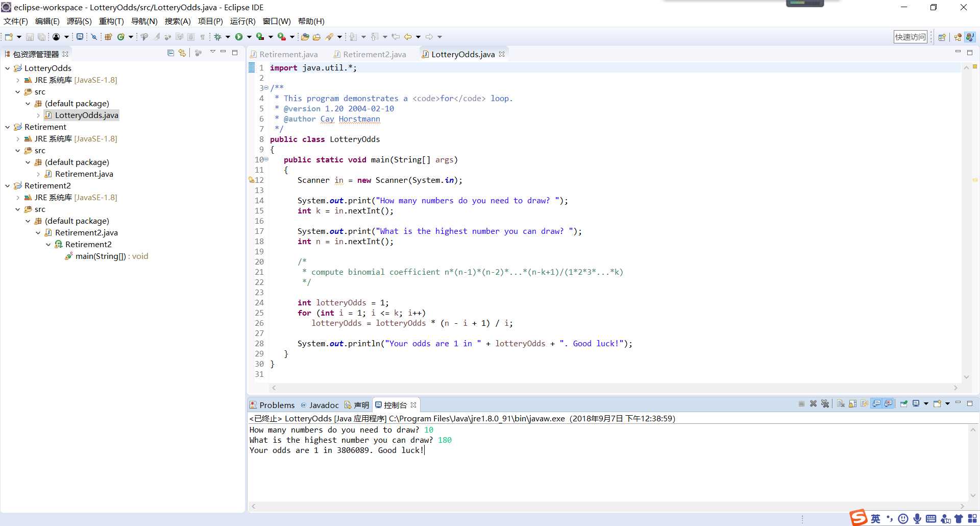Click the Open Console icon

937,404
